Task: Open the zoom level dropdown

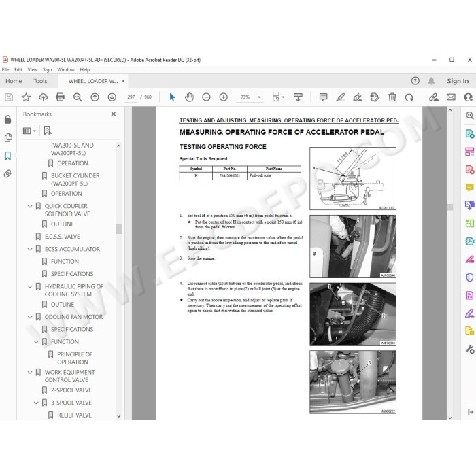Action: [259, 97]
